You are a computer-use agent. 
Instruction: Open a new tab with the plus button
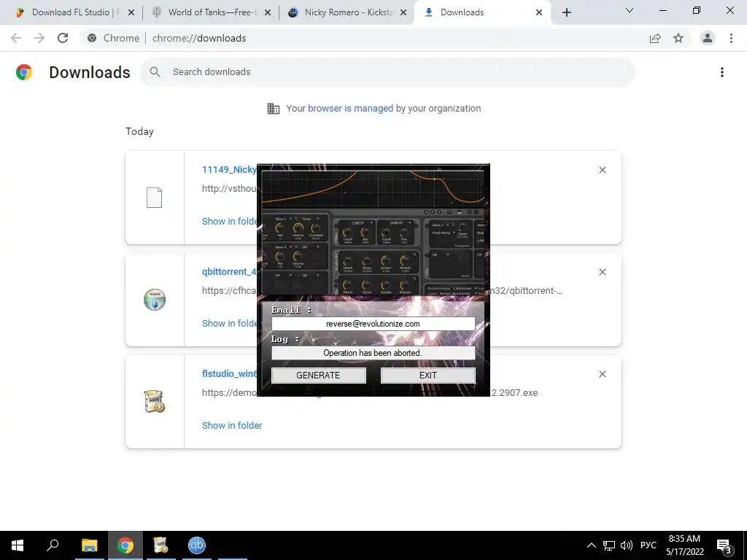tap(566, 12)
